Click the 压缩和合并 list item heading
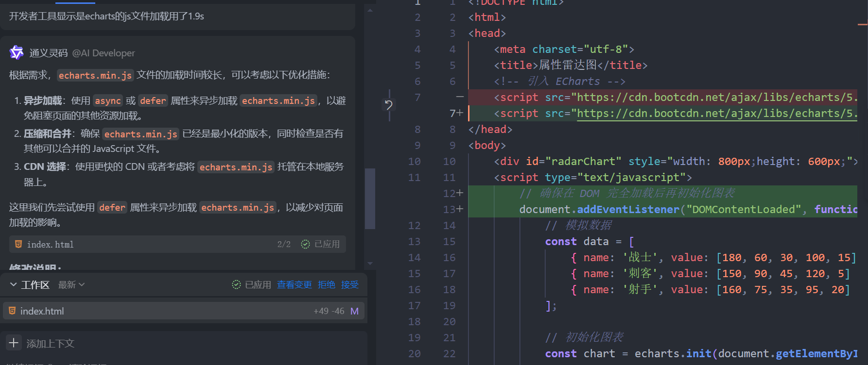The image size is (868, 365). (47, 133)
